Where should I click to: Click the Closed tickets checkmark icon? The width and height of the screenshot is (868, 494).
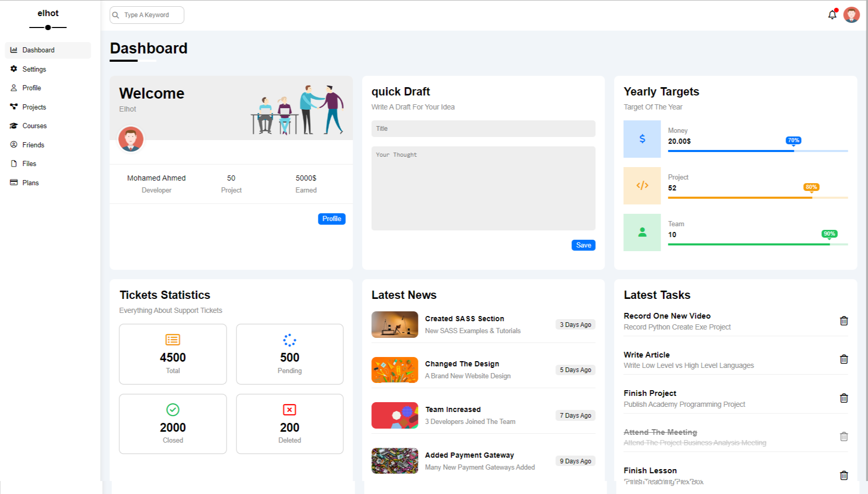[x=173, y=410]
